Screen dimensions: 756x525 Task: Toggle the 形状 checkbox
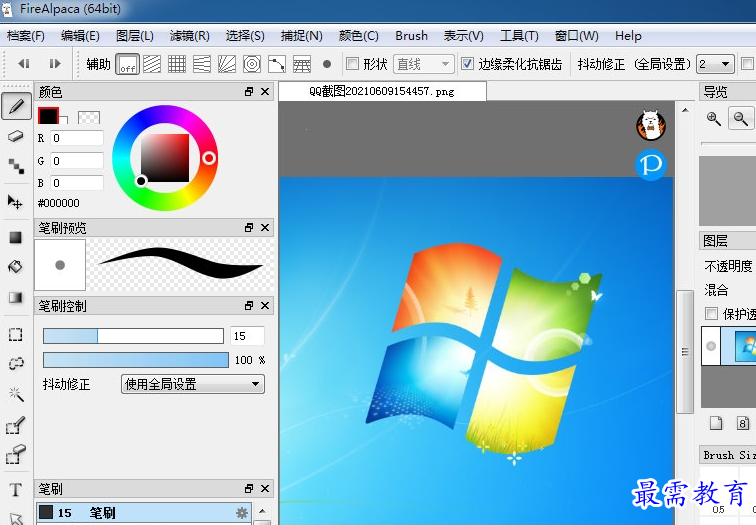(353, 64)
